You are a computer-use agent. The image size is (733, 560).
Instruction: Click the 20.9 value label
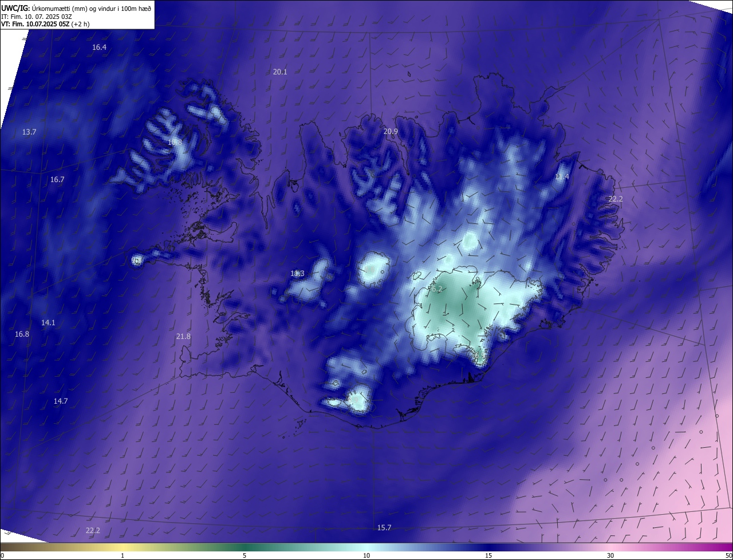coord(391,131)
